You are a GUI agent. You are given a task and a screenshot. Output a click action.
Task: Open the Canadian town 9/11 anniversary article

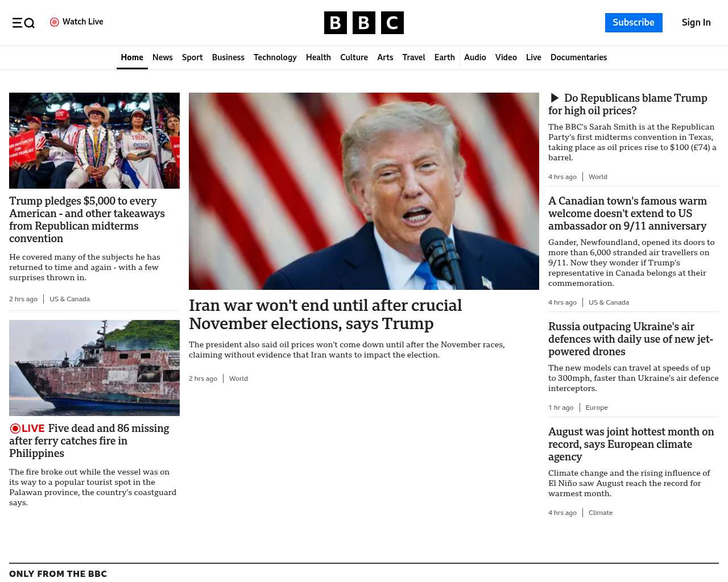pyautogui.click(x=627, y=213)
